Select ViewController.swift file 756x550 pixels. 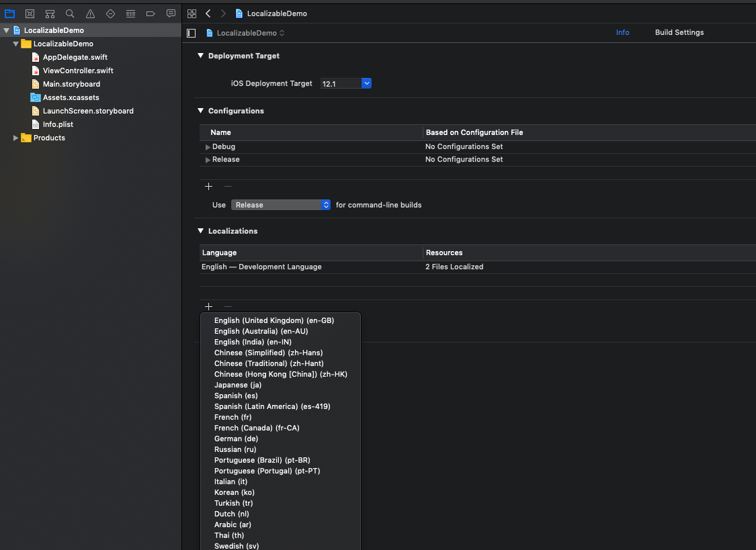[x=78, y=71]
